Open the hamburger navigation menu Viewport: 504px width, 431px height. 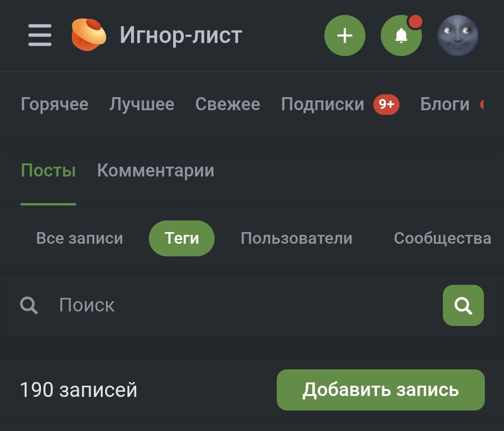(x=40, y=35)
